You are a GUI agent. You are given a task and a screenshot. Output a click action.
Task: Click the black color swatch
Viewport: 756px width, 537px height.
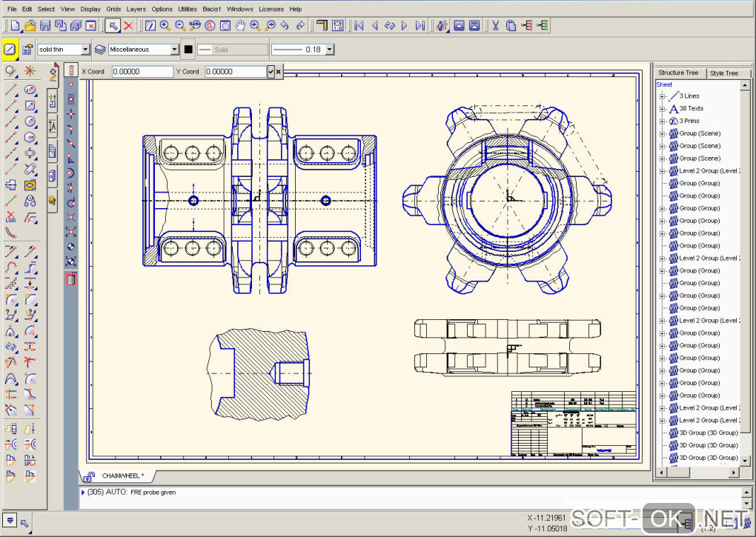[x=188, y=50]
